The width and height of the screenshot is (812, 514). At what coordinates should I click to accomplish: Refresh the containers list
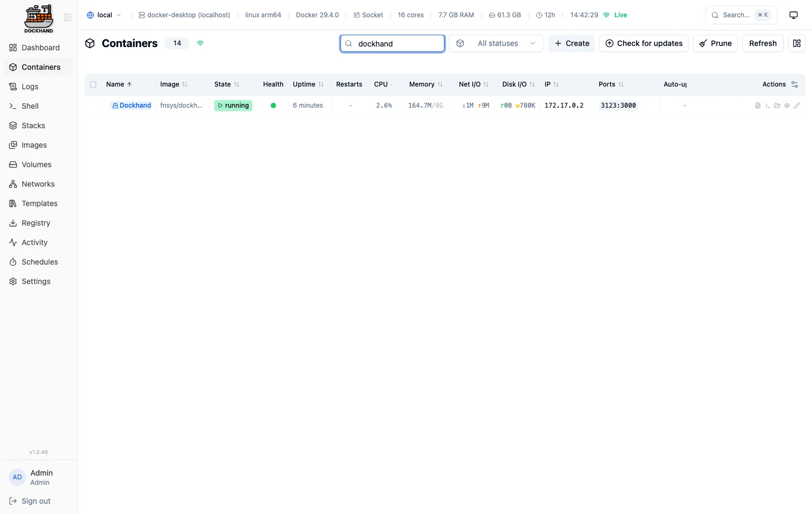(x=763, y=43)
